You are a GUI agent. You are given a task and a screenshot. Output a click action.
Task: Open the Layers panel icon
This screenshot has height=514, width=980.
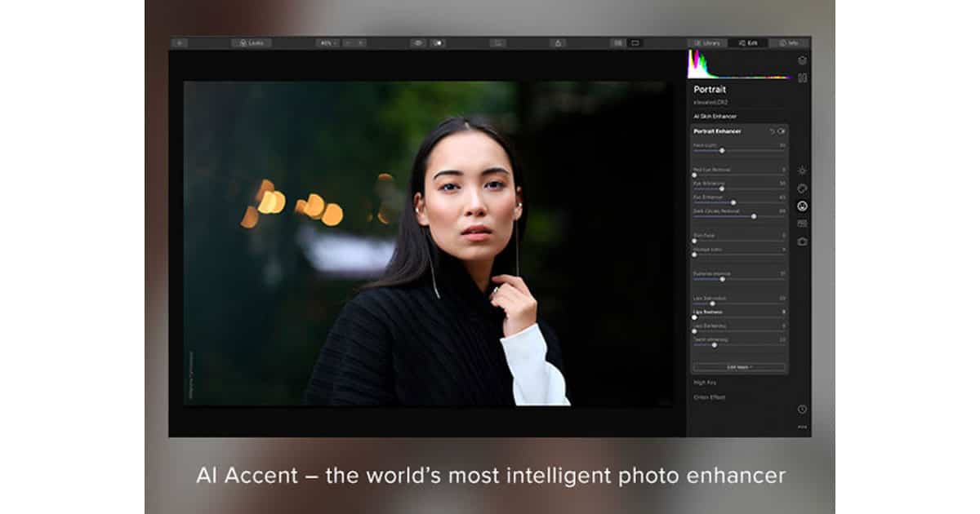(x=802, y=60)
